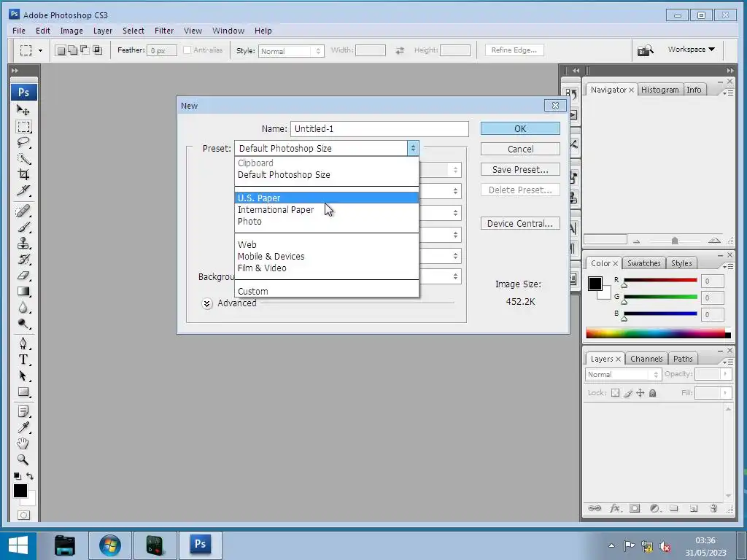Choose Mobile & Devices preset
Viewport: 747px width, 560px height.
326,256
